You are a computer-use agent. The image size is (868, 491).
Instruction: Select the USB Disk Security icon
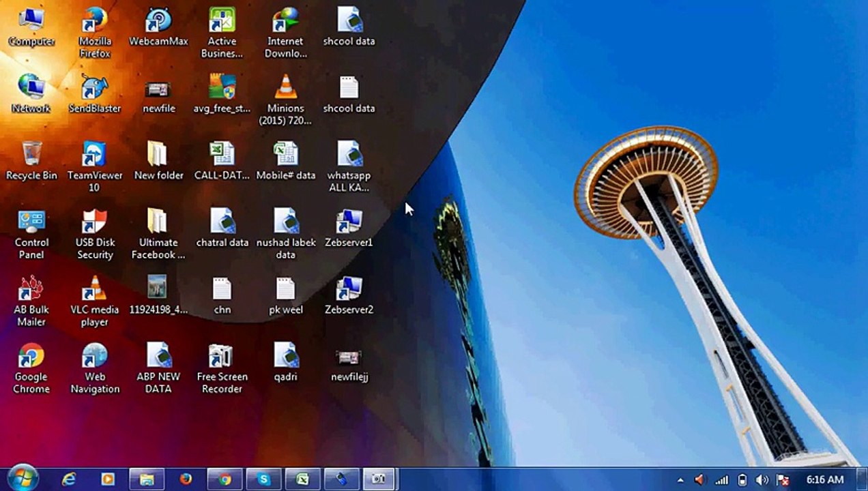point(95,234)
